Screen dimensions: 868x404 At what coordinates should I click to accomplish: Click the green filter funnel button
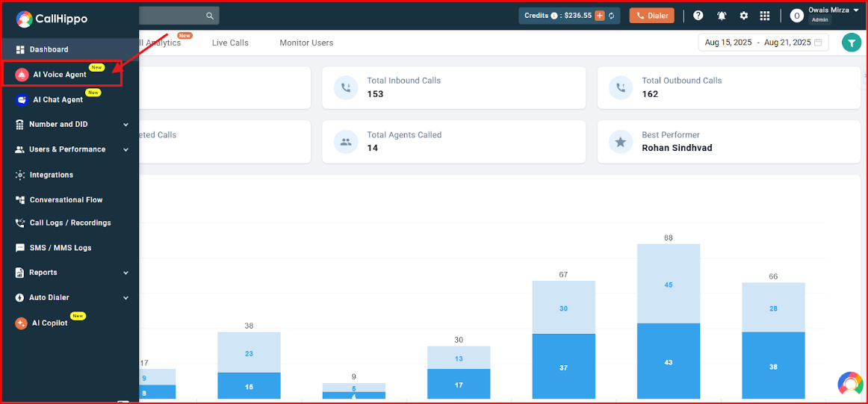(852, 43)
